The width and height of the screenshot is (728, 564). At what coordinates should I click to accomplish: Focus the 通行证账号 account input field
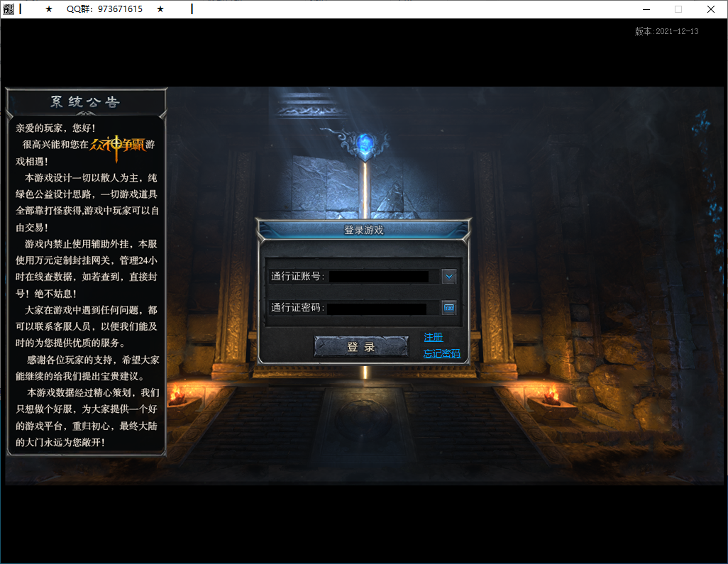[379, 277]
